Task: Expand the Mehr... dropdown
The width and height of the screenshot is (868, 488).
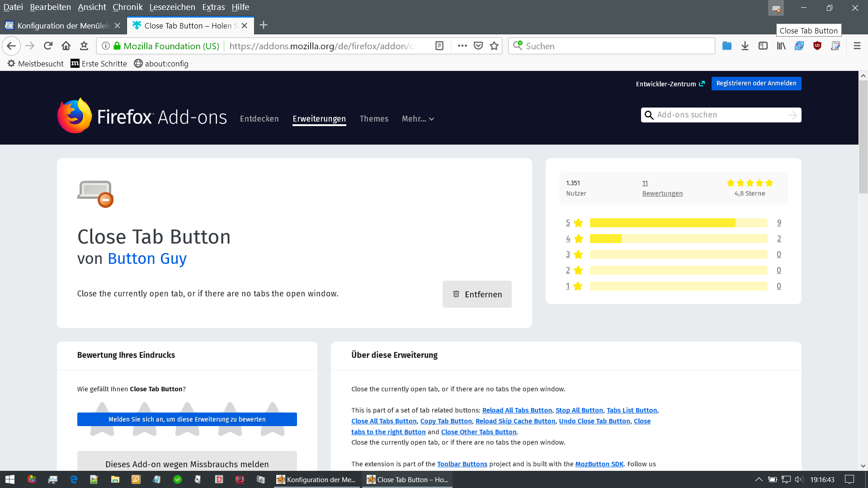Action: click(418, 119)
